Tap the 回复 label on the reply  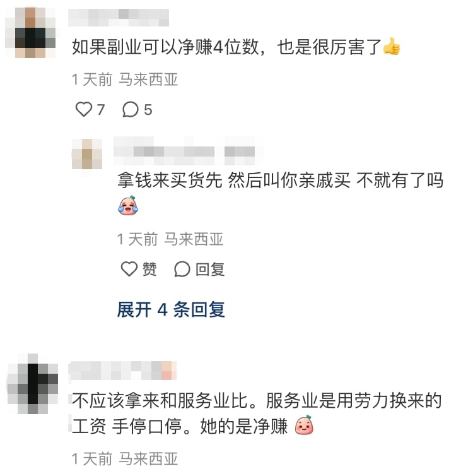pyautogui.click(x=210, y=270)
